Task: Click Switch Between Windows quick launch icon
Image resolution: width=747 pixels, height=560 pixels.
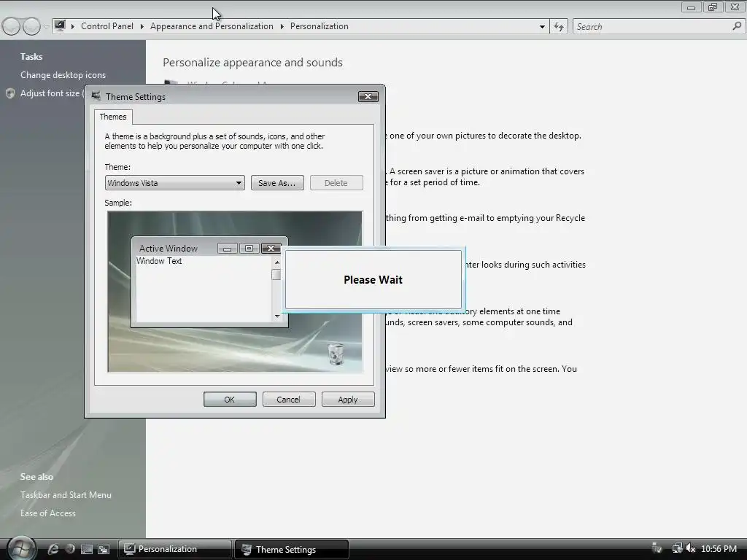Action: (x=104, y=549)
